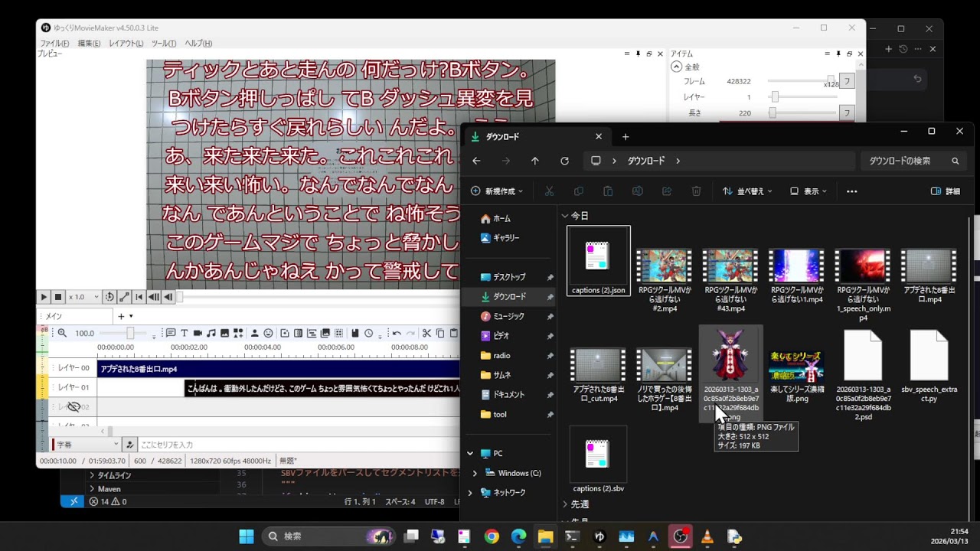Image resolution: width=980 pixels, height=551 pixels.
Task: Open ミュージック in the Explorer sidebar
Action: [x=509, y=316]
